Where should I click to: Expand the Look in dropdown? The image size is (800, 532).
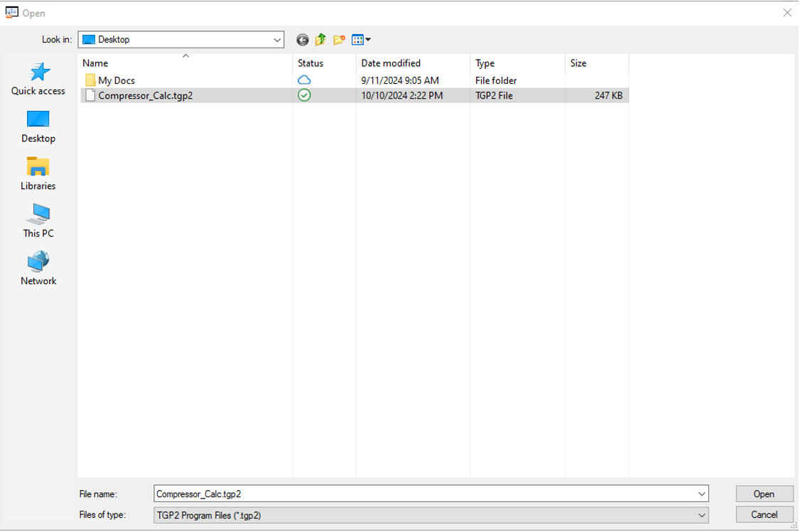pos(277,40)
